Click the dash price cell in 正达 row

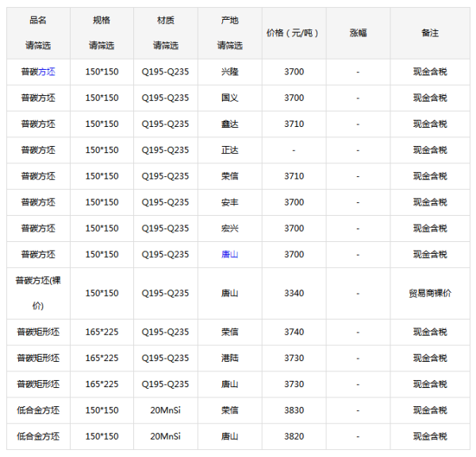click(294, 150)
